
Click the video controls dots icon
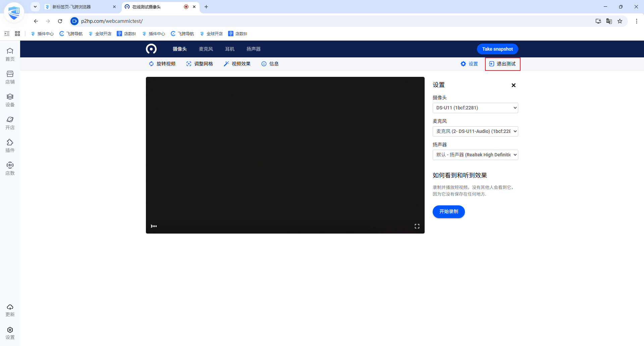tap(154, 226)
